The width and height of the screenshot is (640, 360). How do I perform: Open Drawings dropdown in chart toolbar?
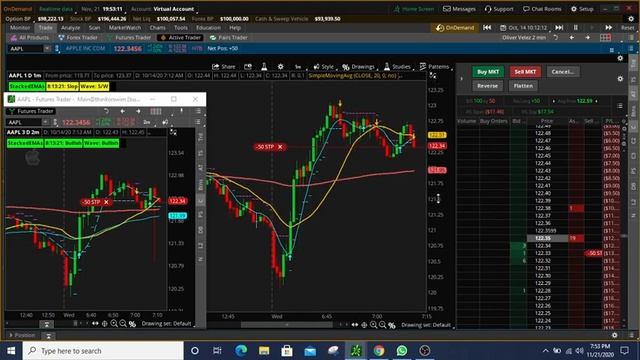tap(359, 67)
